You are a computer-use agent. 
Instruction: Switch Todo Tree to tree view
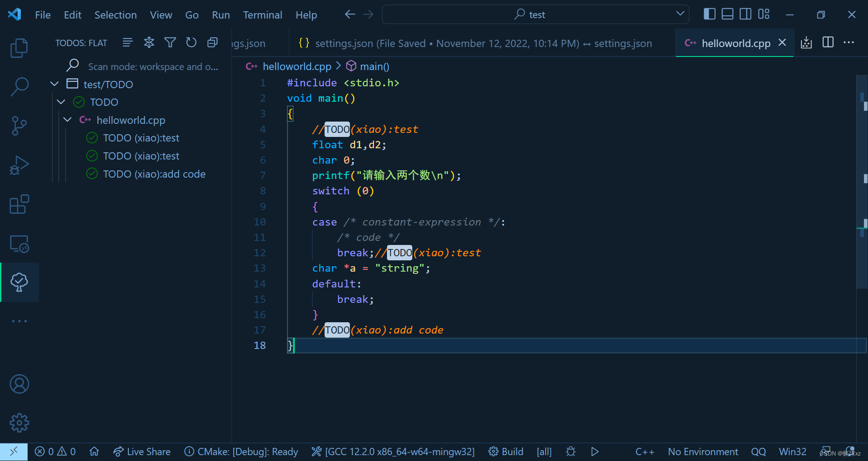tap(127, 42)
